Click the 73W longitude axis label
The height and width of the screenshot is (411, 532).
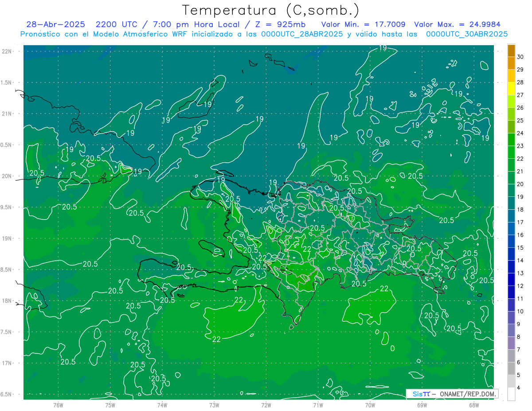click(214, 405)
